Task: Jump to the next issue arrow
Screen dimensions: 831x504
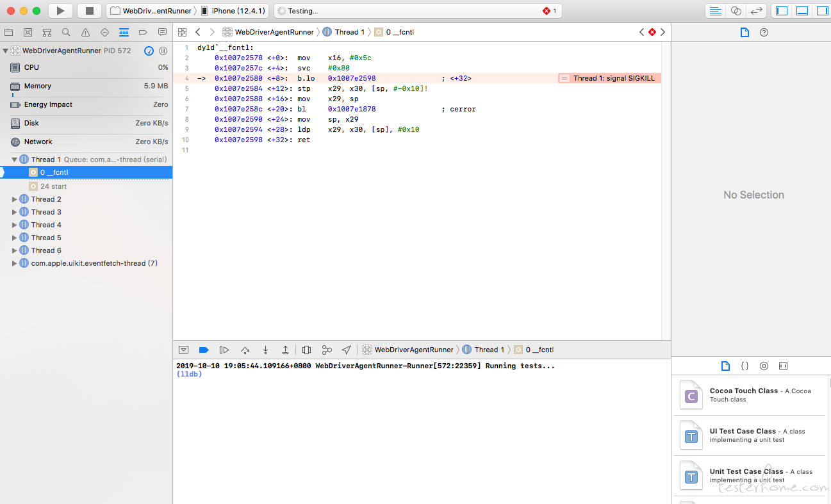Action: point(662,32)
